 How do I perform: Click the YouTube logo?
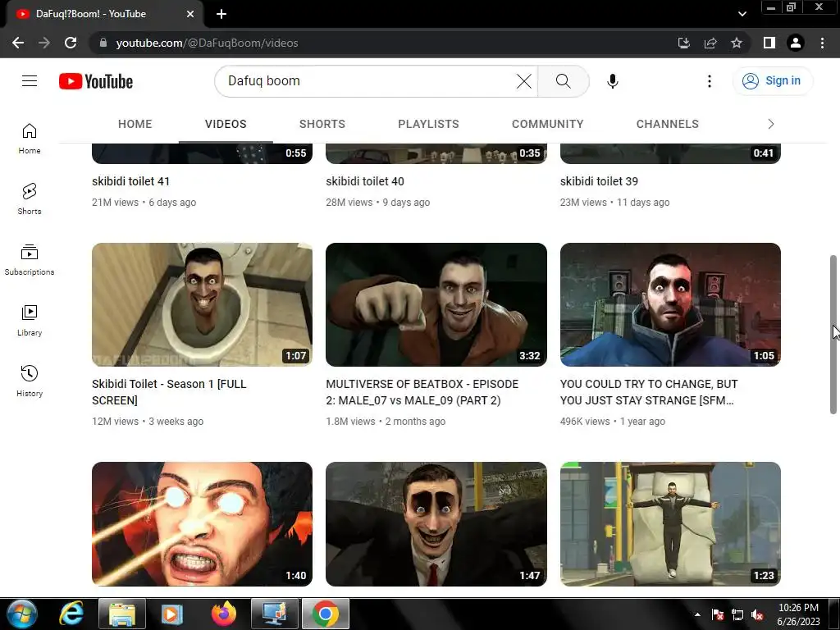point(96,81)
